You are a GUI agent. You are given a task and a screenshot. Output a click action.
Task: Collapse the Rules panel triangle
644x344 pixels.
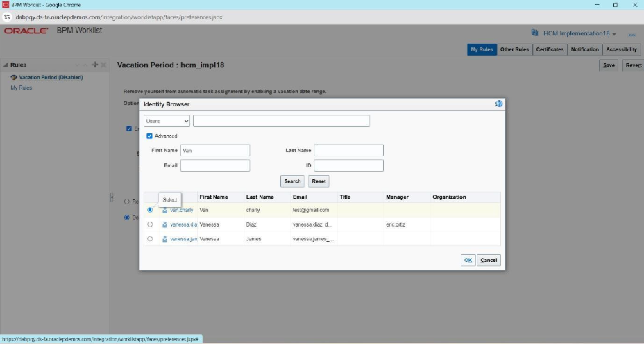click(6, 65)
